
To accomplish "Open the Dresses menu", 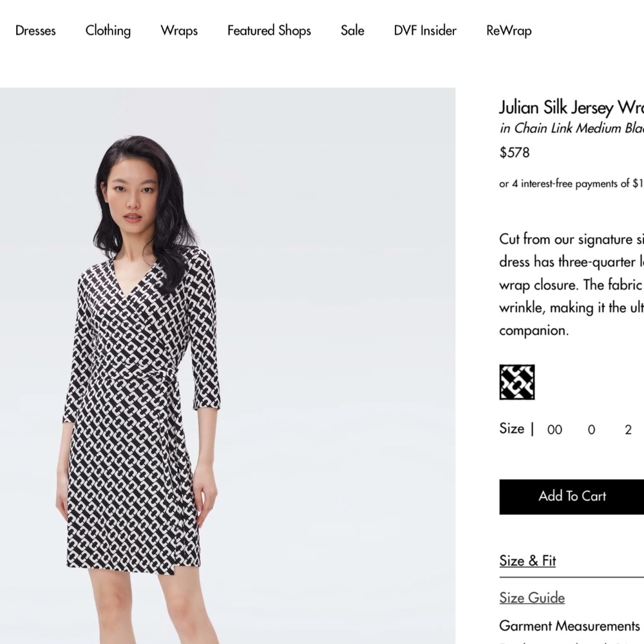I will pyautogui.click(x=35, y=30).
